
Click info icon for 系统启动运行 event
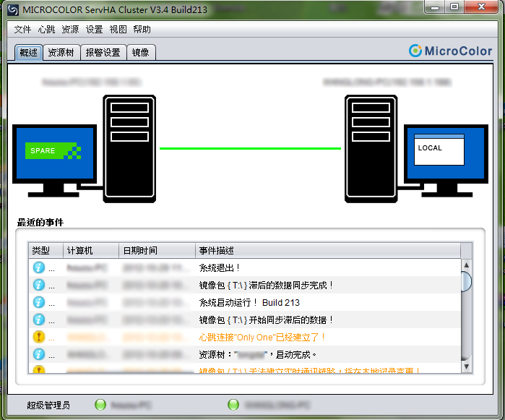coord(39,302)
